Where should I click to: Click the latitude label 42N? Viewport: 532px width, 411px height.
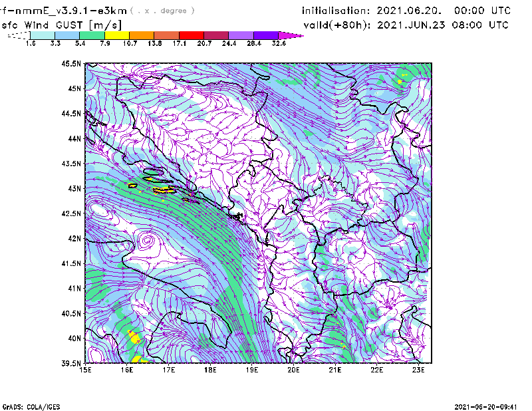(74, 239)
